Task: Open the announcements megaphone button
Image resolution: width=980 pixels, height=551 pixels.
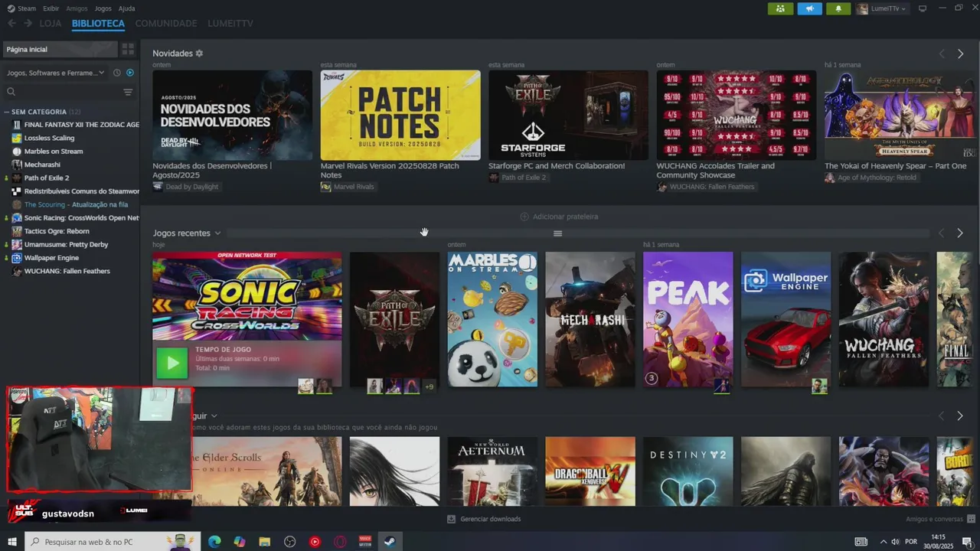Action: [x=809, y=8]
